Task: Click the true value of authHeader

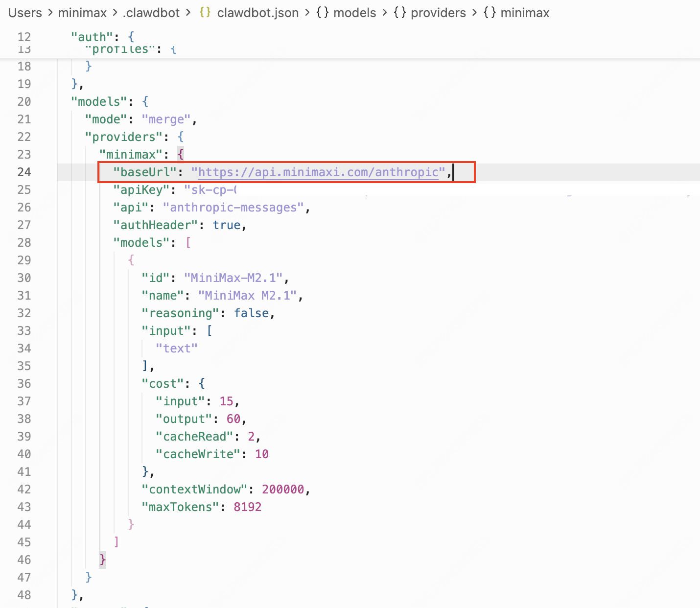Action: point(226,225)
